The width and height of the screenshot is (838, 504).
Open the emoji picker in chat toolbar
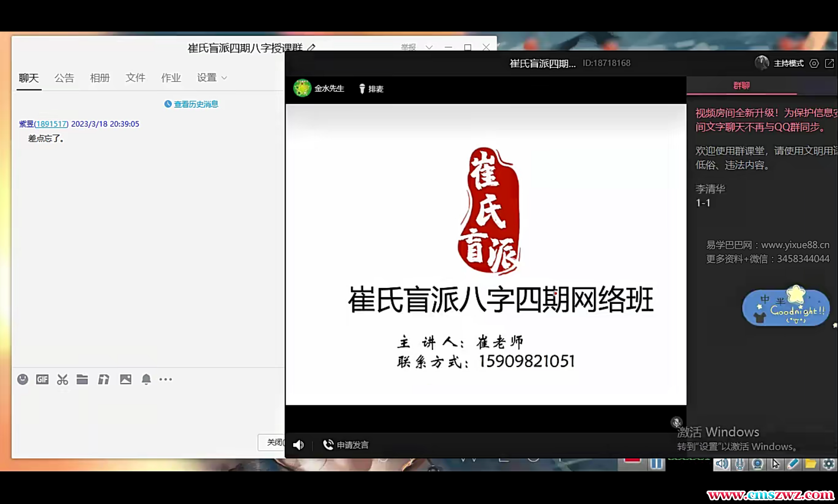[x=23, y=379]
